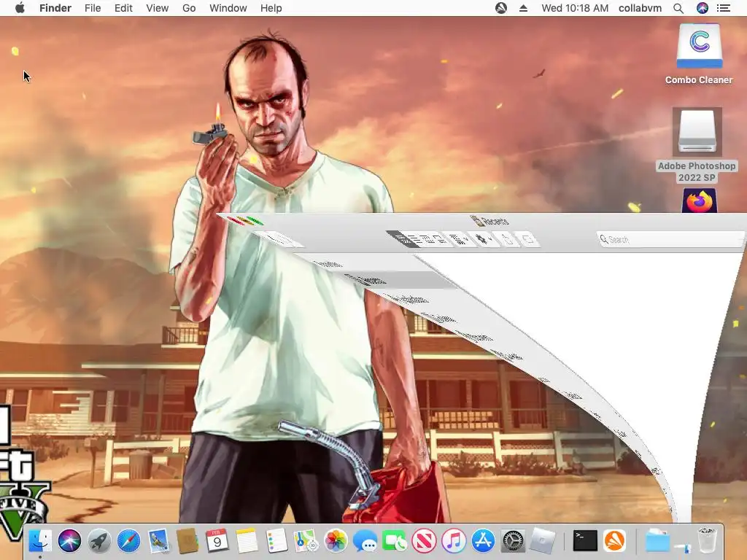Launch FaceTime from the dock
The image size is (747, 560).
pyautogui.click(x=395, y=541)
